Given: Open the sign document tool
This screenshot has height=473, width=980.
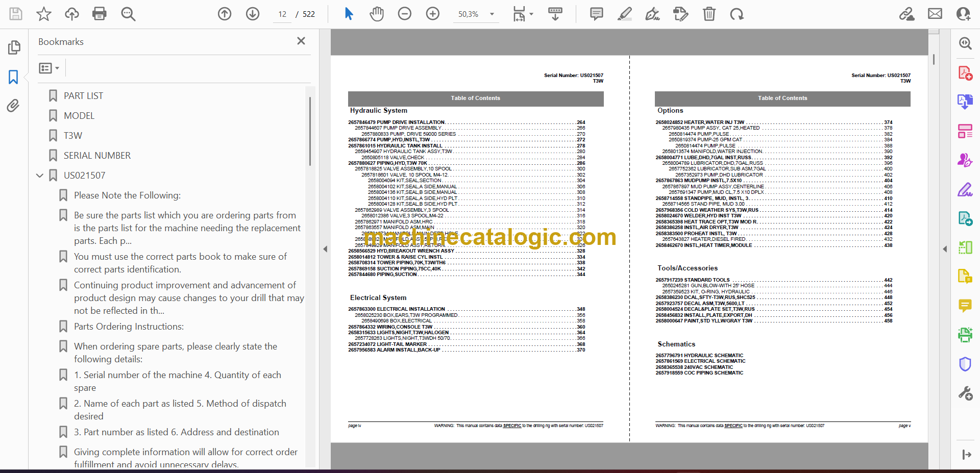Looking at the screenshot, I should [652, 14].
